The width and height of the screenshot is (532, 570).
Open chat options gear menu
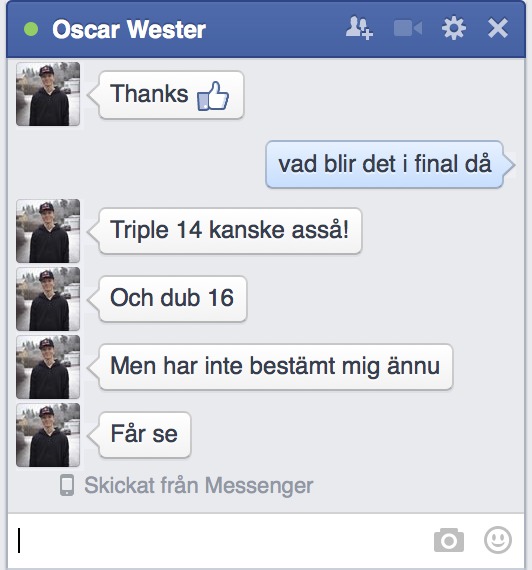pyautogui.click(x=454, y=28)
